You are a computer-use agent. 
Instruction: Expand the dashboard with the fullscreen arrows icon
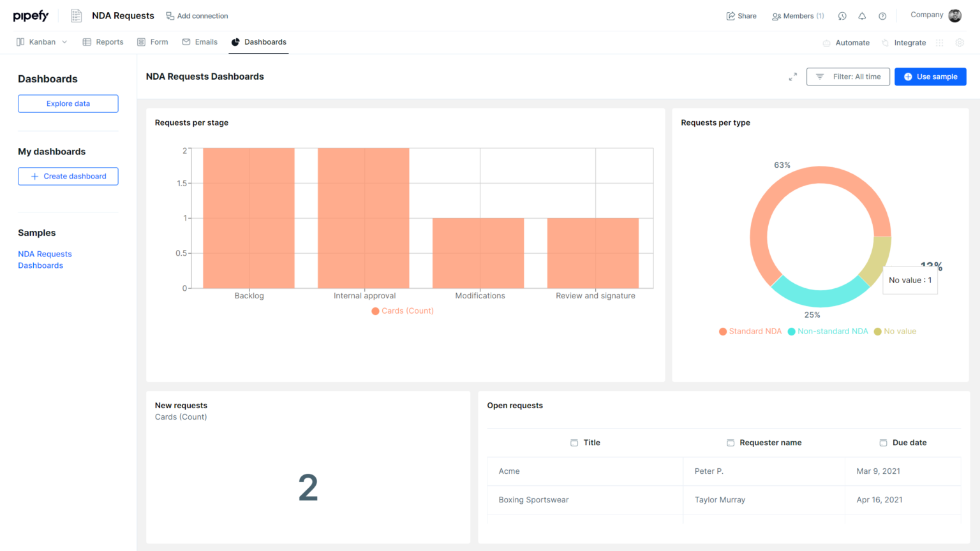[x=793, y=76]
